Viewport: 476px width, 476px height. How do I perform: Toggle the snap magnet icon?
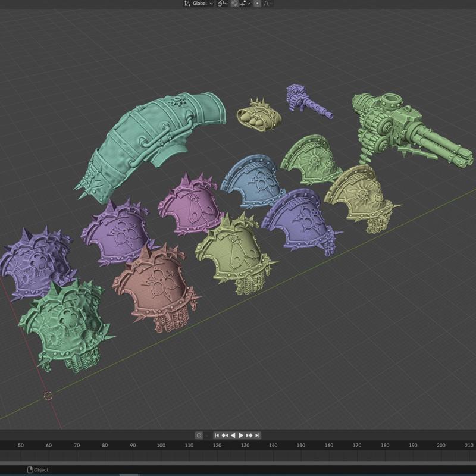click(235, 4)
